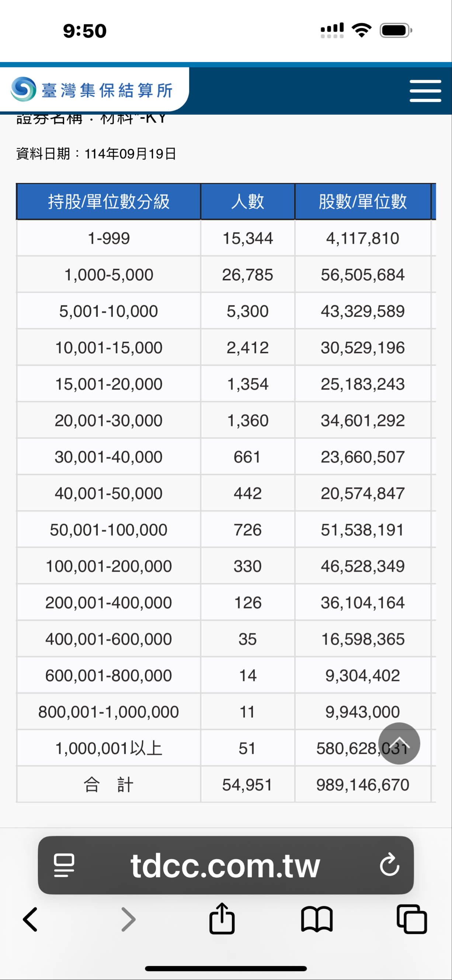The width and height of the screenshot is (452, 980).
Task: Go forward to the next page
Action: (x=128, y=920)
